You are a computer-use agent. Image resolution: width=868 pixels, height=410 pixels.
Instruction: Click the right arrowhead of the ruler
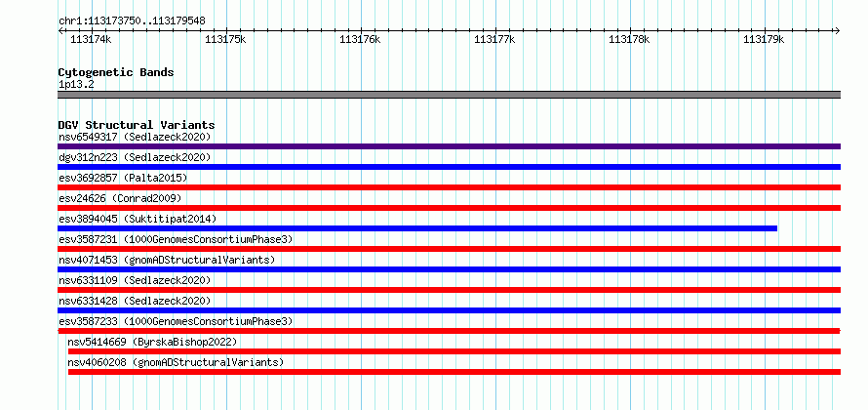pos(838,30)
